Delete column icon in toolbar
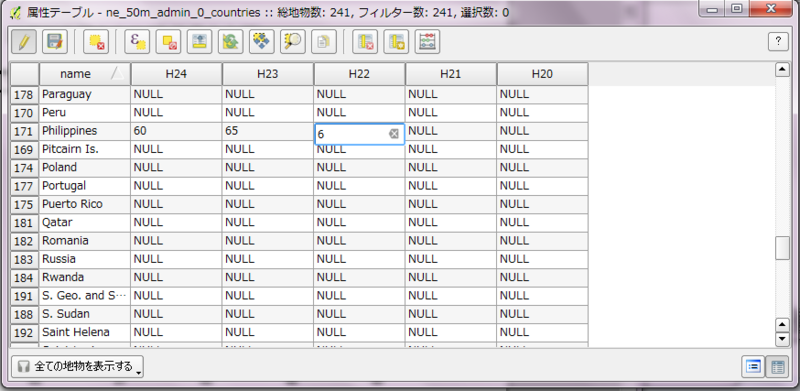 [x=365, y=42]
